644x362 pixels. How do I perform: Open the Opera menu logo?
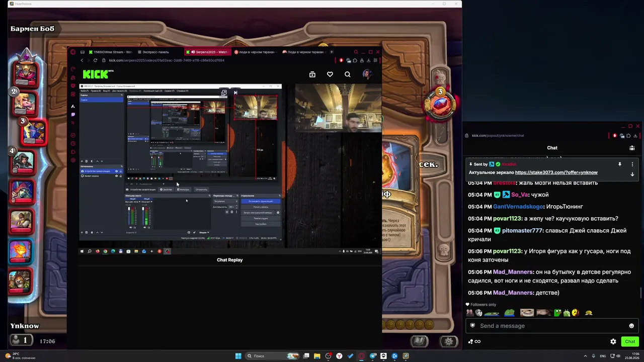coord(73,52)
